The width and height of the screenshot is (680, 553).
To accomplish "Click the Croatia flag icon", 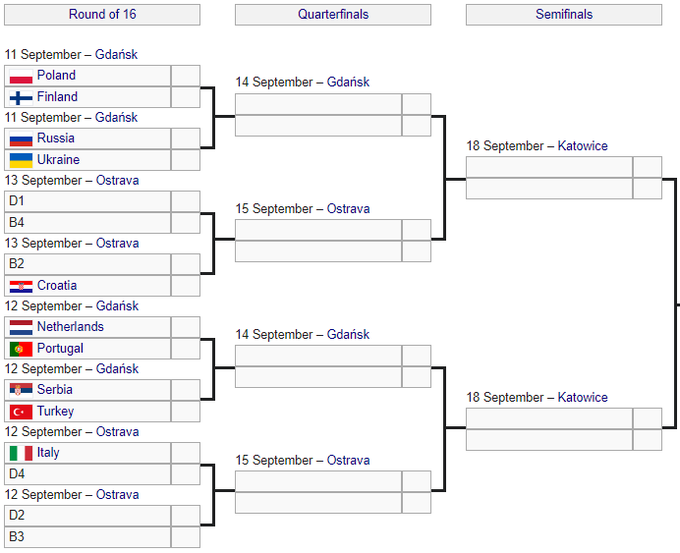I will (20, 286).
